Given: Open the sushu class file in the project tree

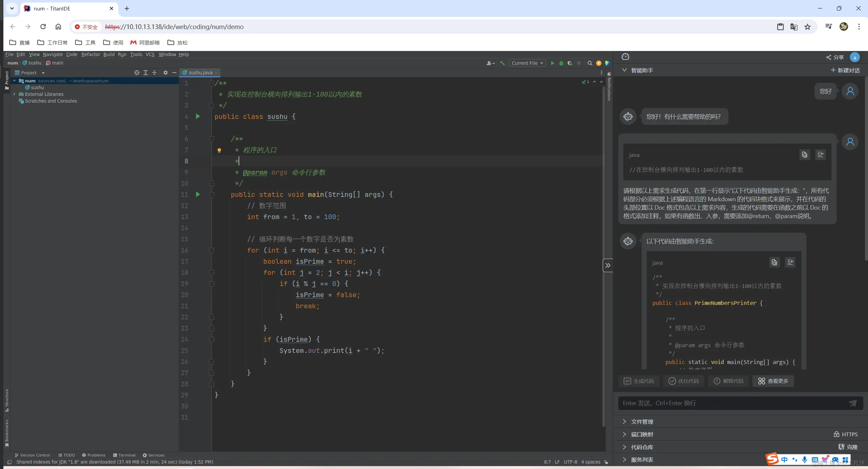Looking at the screenshot, I should pos(35,87).
